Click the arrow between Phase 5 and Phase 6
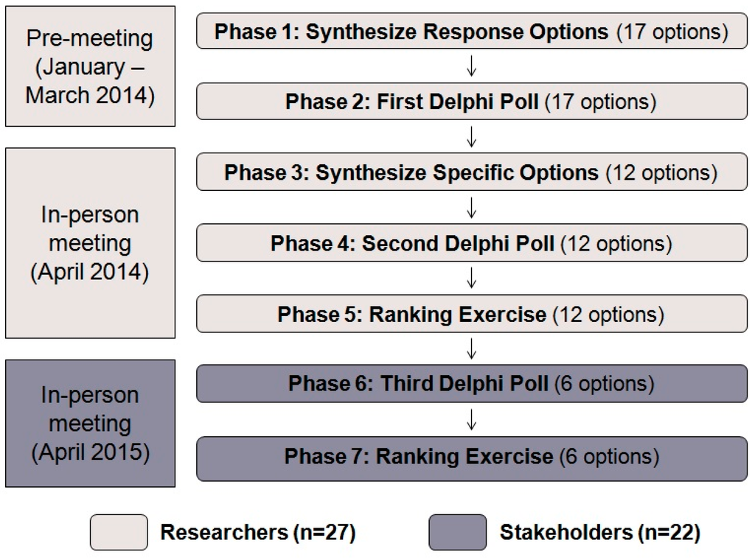This screenshot has width=755, height=560. coord(472,348)
